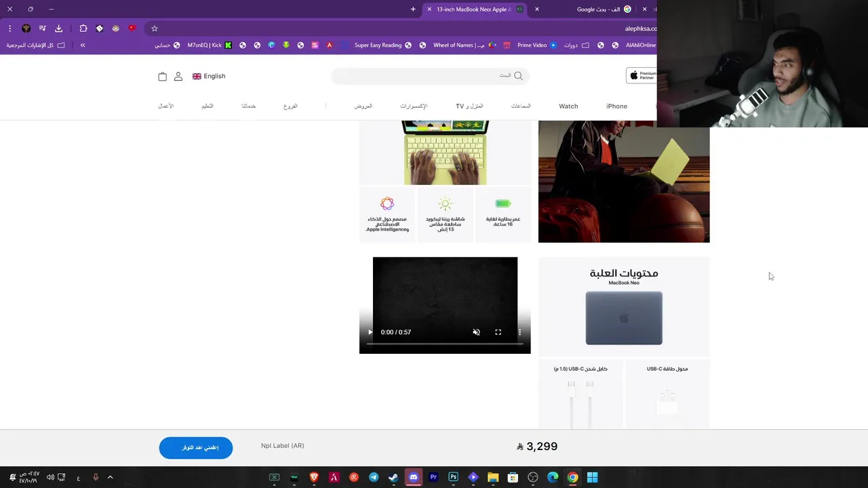Open the shopping bag icon
The width and height of the screenshot is (868, 488).
tap(162, 77)
